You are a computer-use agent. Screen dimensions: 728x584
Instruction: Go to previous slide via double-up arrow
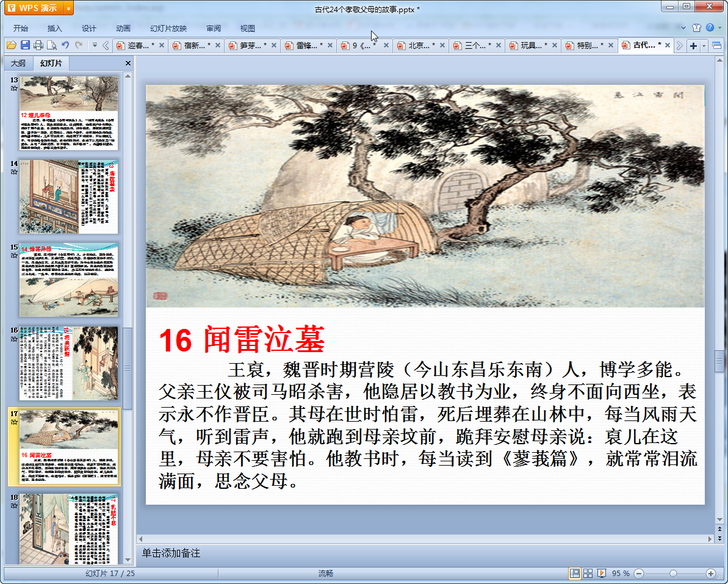(719, 528)
